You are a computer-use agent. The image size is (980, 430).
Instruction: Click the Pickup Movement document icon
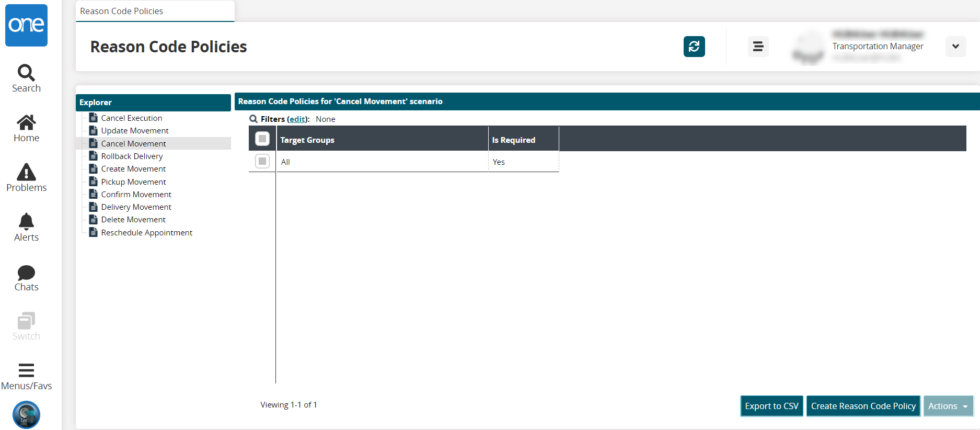[x=94, y=182]
